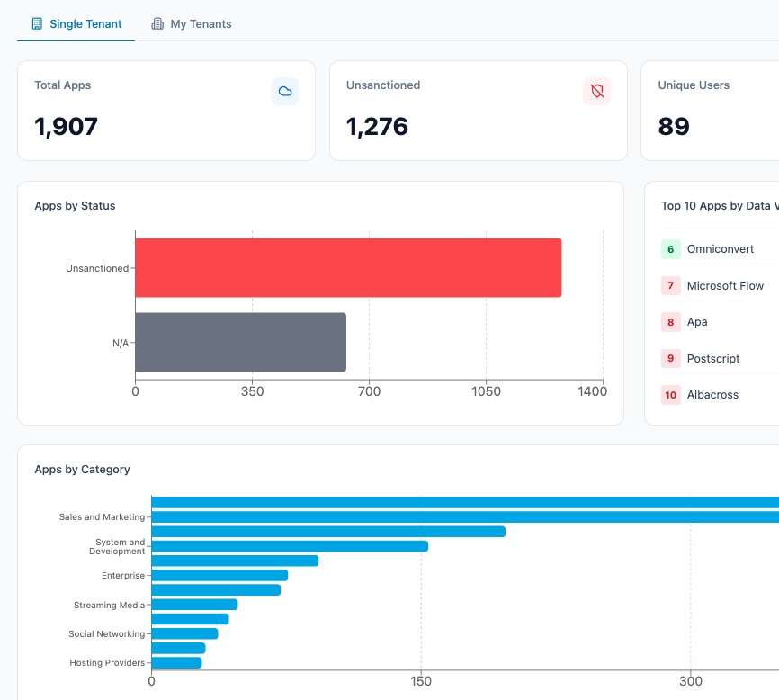Click the red rank 8 badge
Image resolution: width=779 pixels, height=700 pixels.
[x=671, y=322]
